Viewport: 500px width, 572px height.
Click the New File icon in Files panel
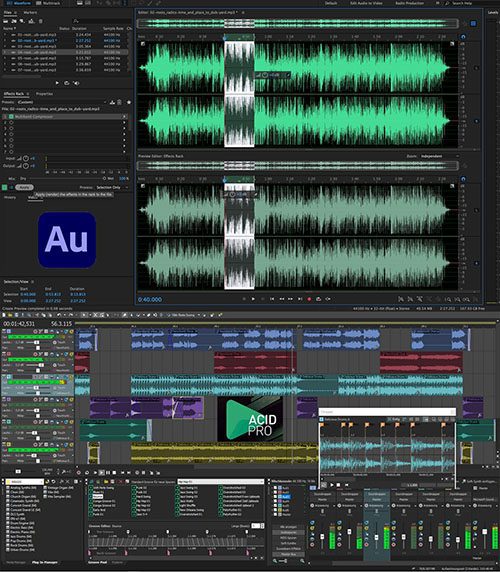pyautogui.click(x=22, y=21)
